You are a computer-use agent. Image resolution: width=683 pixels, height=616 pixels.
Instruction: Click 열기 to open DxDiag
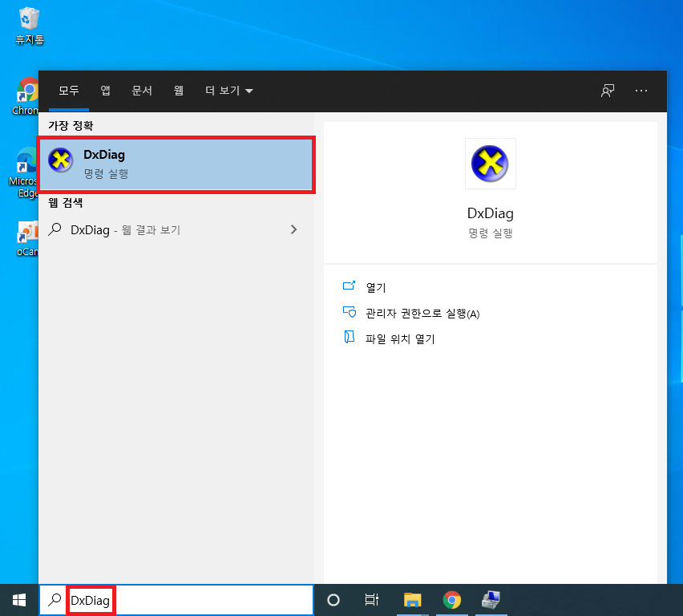(376, 287)
